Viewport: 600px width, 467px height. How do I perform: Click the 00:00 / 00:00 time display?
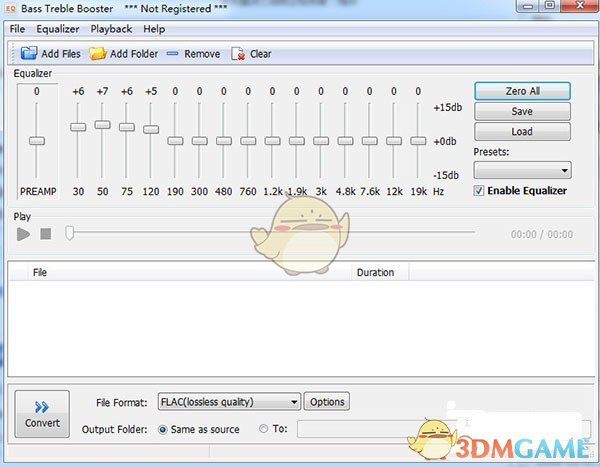(542, 234)
